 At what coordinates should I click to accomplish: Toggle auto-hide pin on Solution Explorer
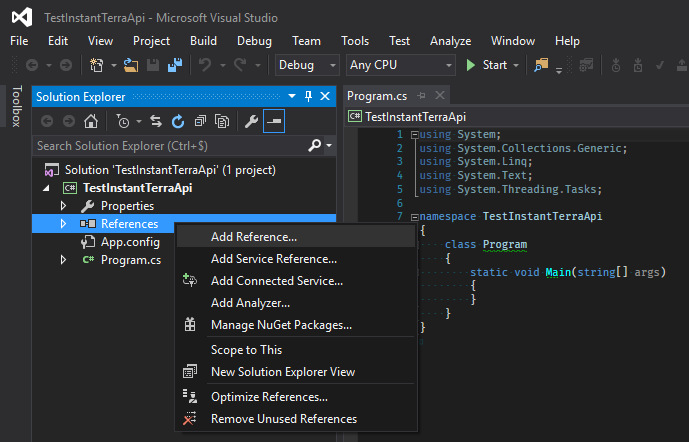[308, 96]
